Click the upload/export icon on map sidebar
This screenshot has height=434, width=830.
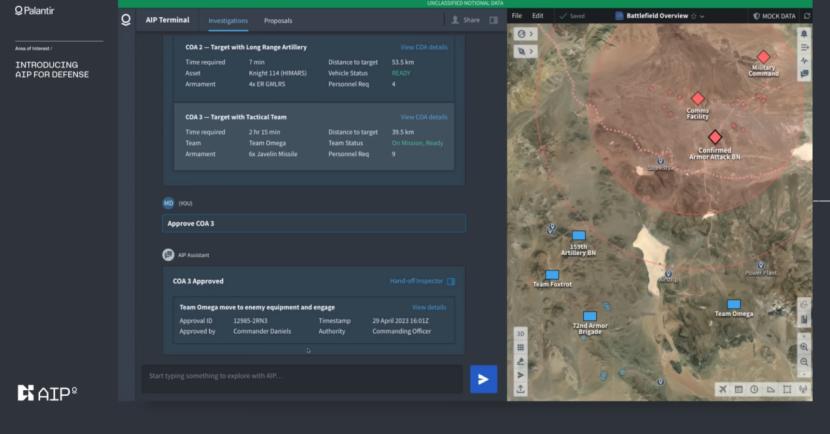coord(520,389)
